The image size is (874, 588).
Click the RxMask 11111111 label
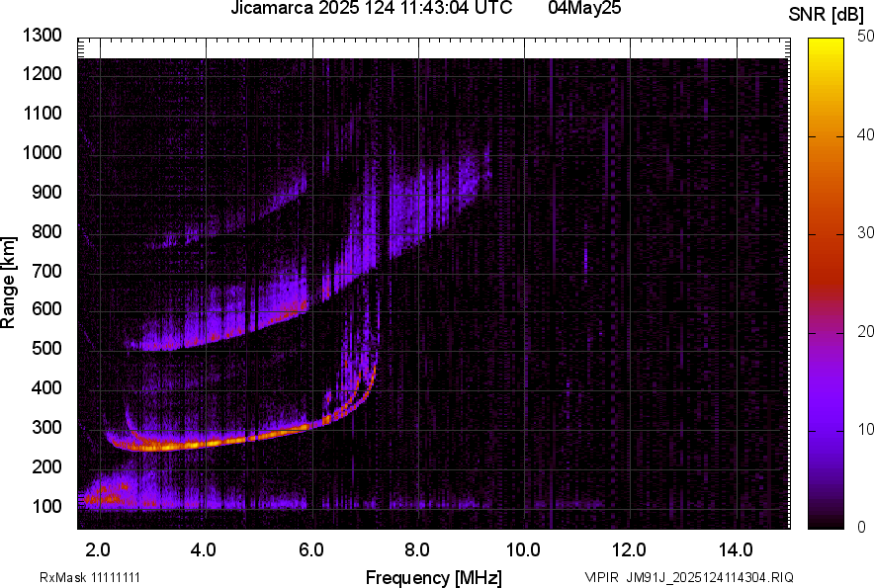[x=90, y=577]
